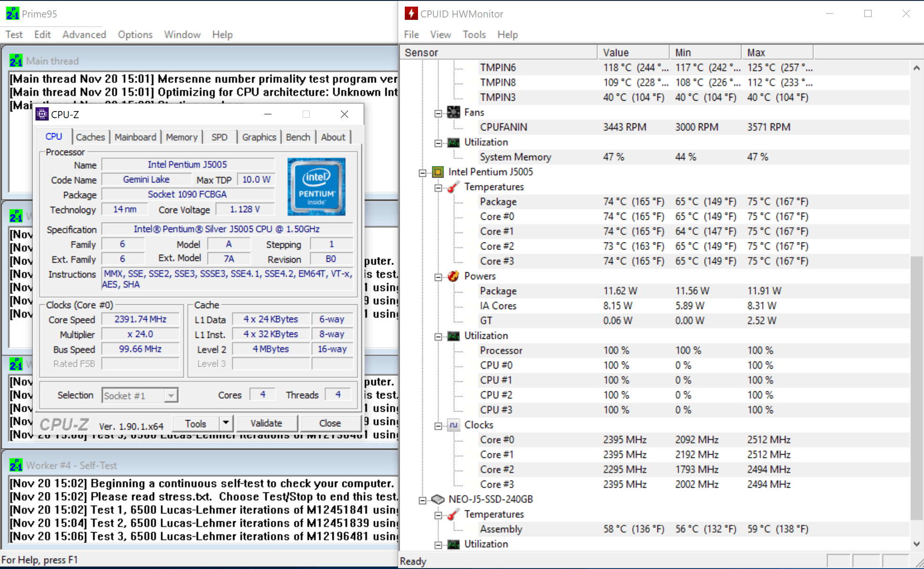This screenshot has height=569, width=924.
Task: Switch to the SPD tab in CPU-Z
Action: [x=219, y=137]
